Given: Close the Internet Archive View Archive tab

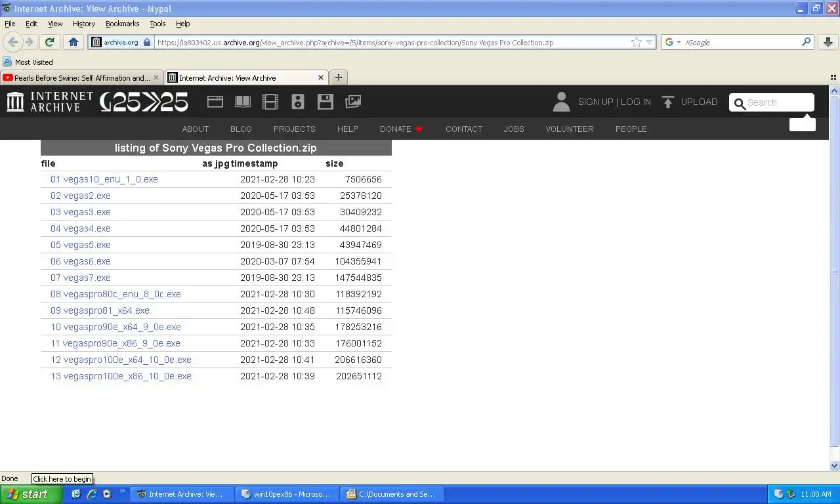Looking at the screenshot, I should tap(321, 77).
